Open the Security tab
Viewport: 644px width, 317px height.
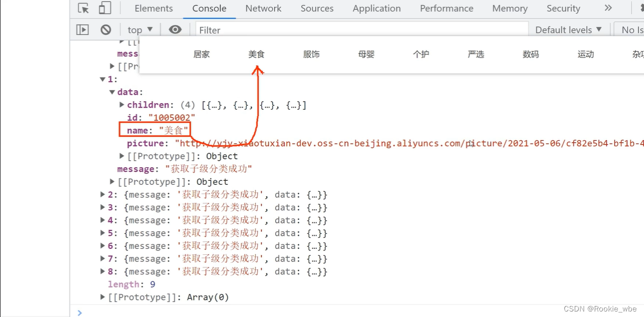click(563, 9)
